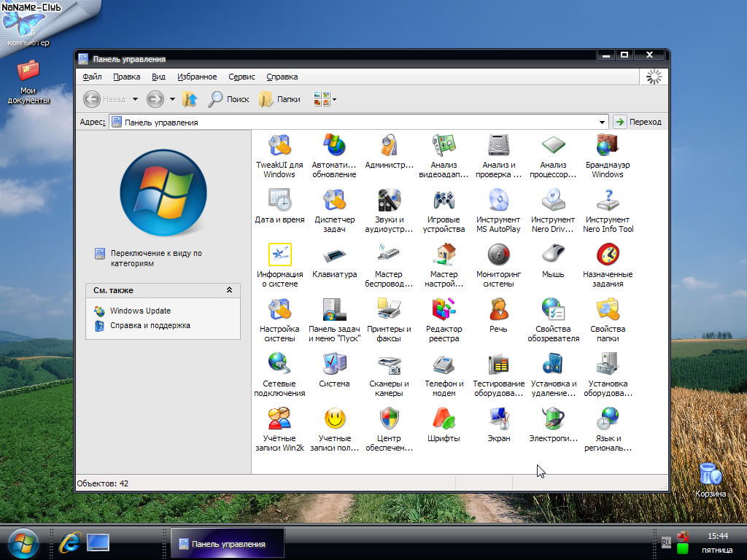
Task: Open Система applet icon
Action: [x=334, y=370]
